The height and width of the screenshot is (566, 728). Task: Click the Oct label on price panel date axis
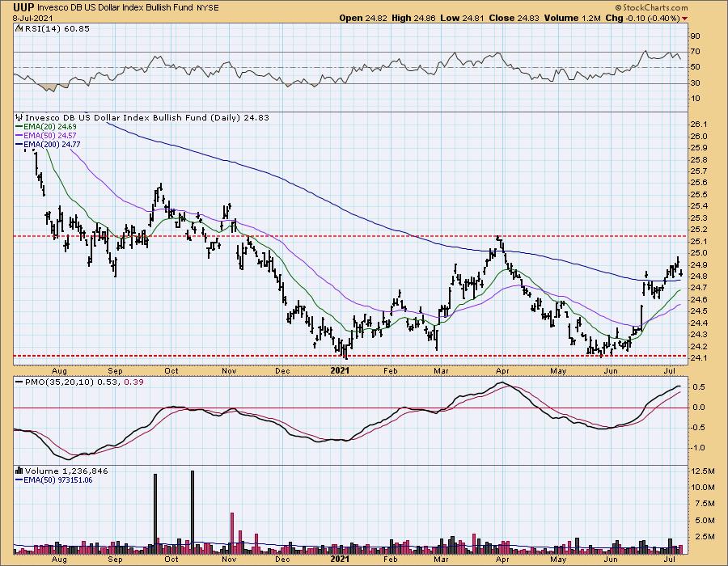[x=171, y=371]
